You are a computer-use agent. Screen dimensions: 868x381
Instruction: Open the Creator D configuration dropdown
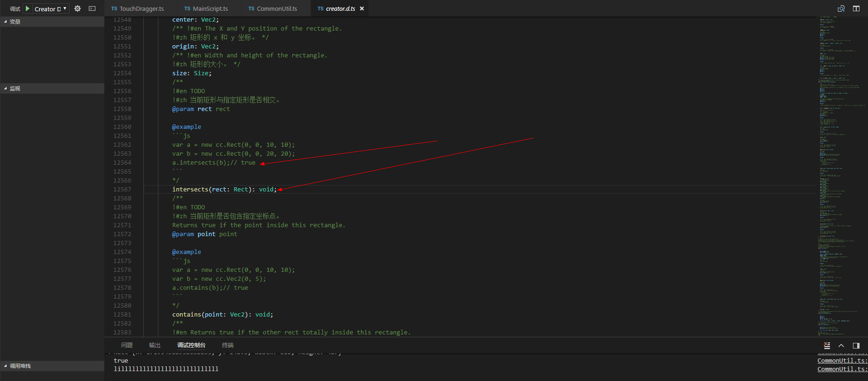(51, 8)
